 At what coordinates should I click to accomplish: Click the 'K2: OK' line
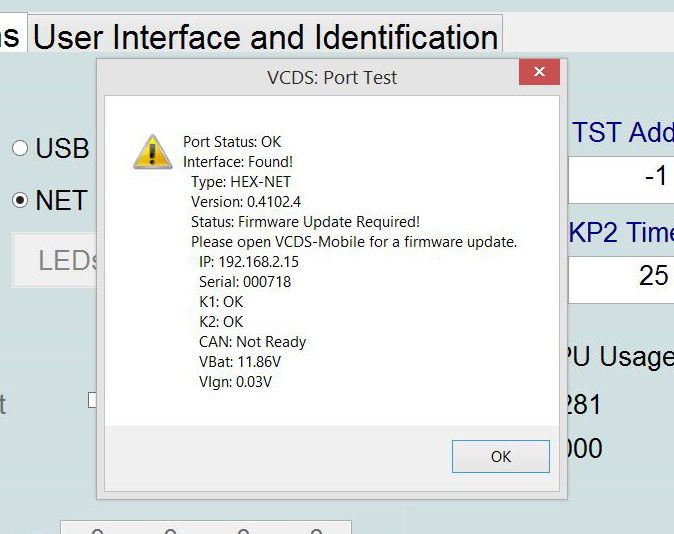[x=221, y=322]
